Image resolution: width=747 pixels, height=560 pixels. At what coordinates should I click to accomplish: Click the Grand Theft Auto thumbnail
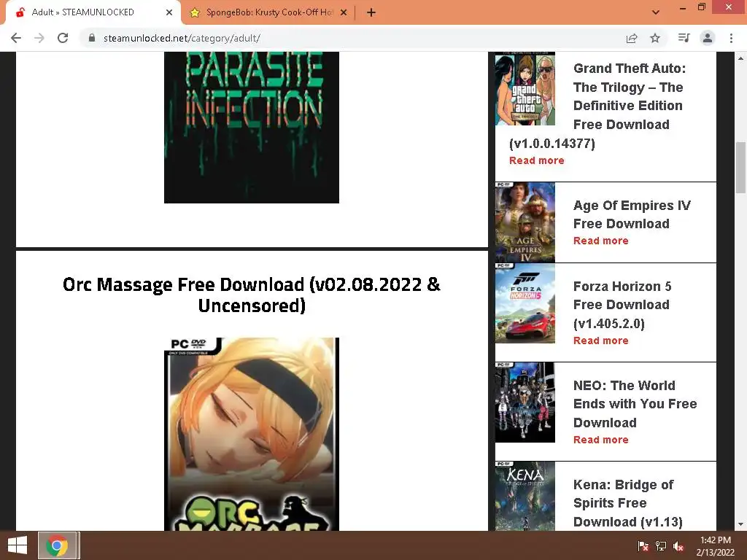[x=525, y=89]
